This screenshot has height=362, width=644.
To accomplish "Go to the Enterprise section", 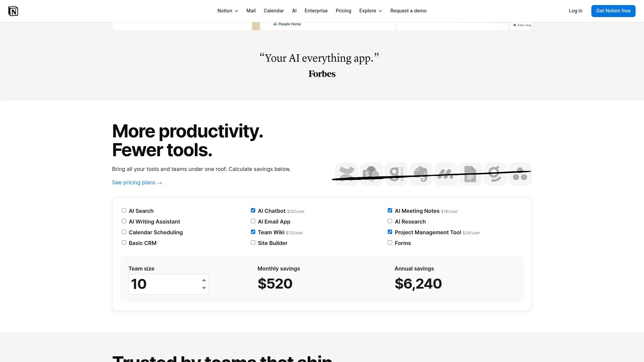I will pyautogui.click(x=316, y=11).
